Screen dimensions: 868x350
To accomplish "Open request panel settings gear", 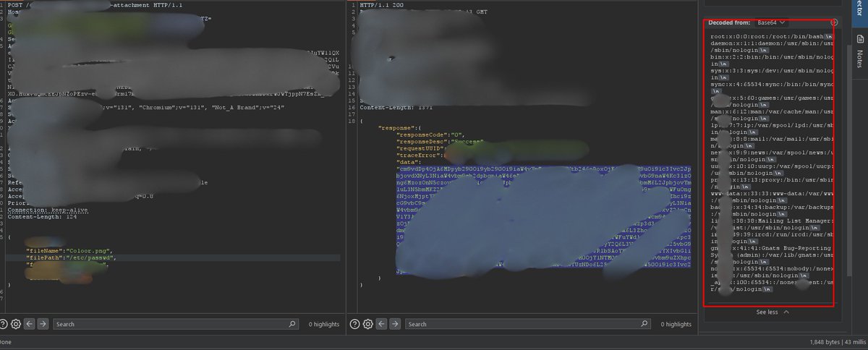I will (x=16, y=324).
